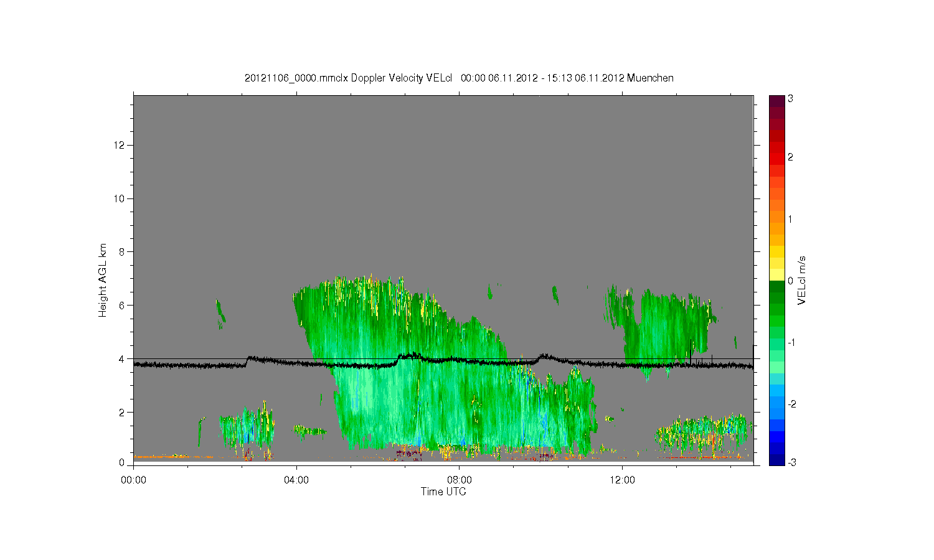Click the colorbar value 0 label
Screen dimensions: 934x560
(x=790, y=281)
